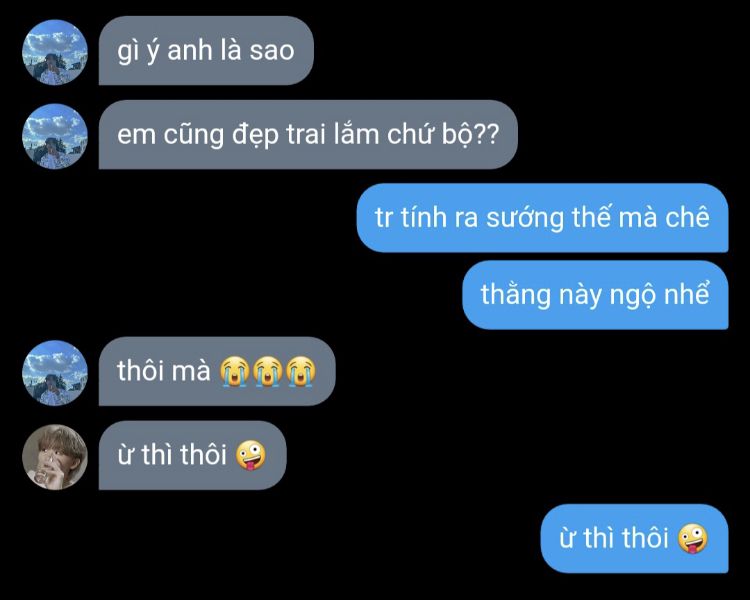The width and height of the screenshot is (750, 600).
Task: Select gray "ừ thì thôi" received message
Action: click(193, 456)
